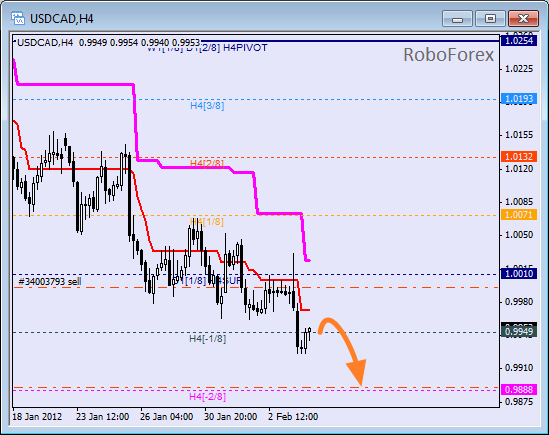Click the 30 Jan 20:00 time label
Screen dimensions: 549x435
(x=230, y=417)
